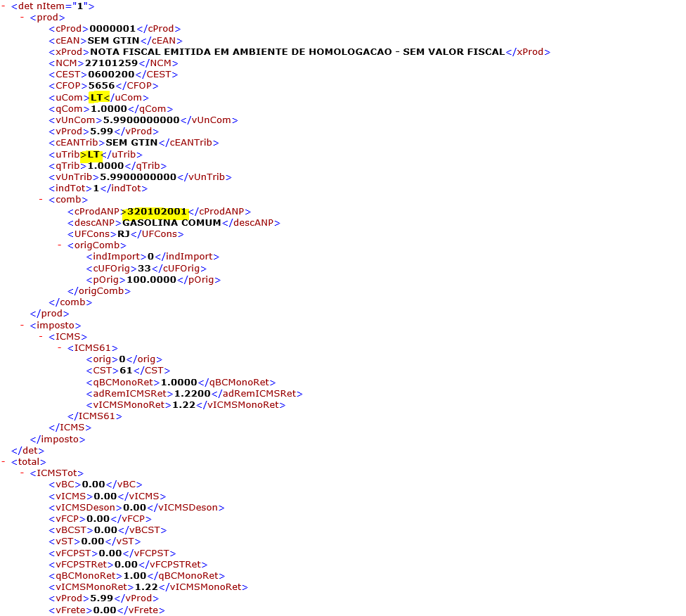Click vICMSMonoRet 1.22 in ICMSTot
This screenshot has width=686, height=616.
tap(146, 587)
